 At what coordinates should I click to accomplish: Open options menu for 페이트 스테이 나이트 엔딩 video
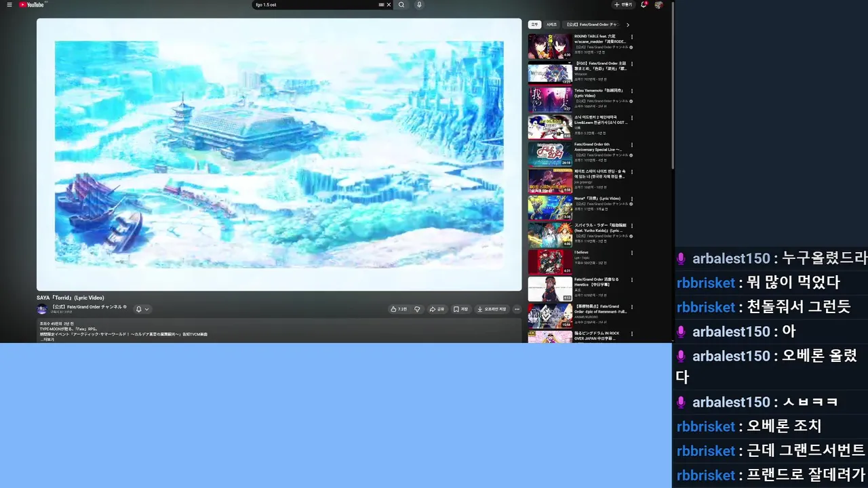[x=632, y=171]
